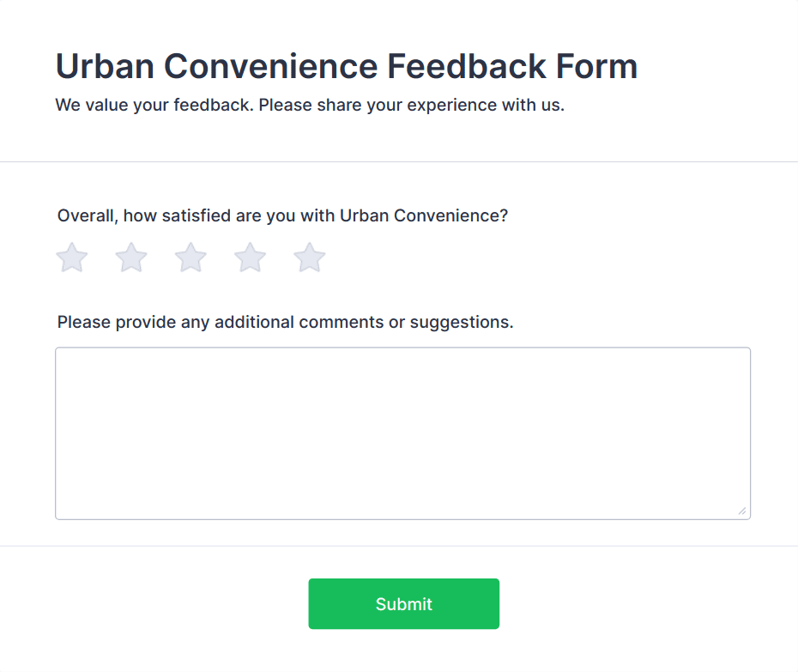Screen dimensions: 798x672
Task: Submit the feedback form
Action: coord(403,603)
